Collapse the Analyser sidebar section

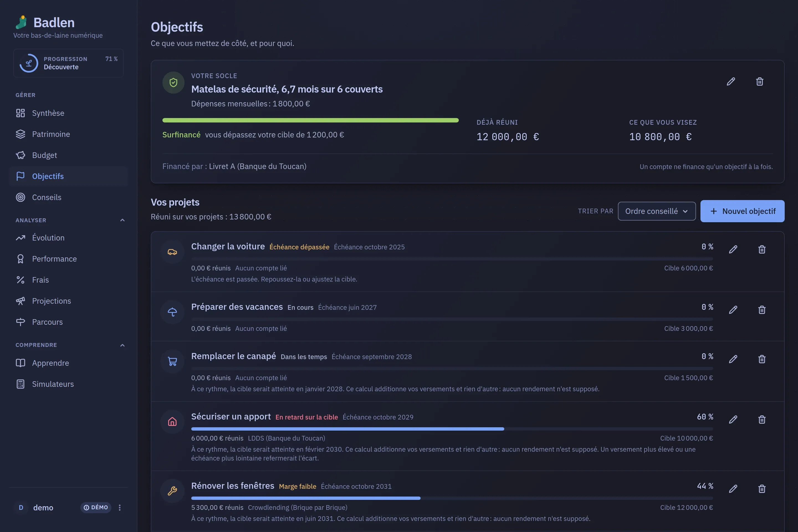pyautogui.click(x=122, y=220)
